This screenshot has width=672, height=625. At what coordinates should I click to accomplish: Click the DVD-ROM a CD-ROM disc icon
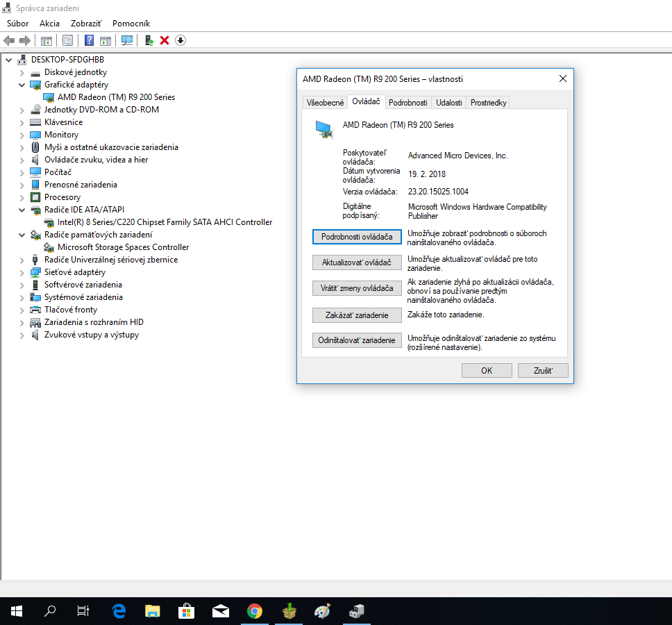pos(35,110)
